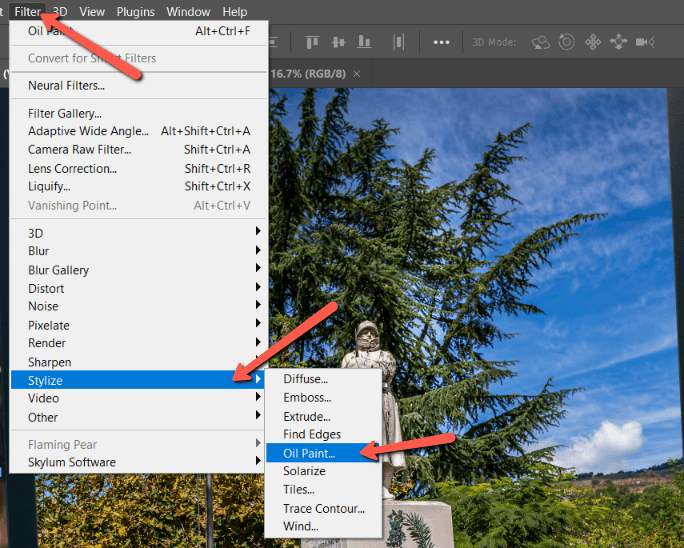
Task: Open the three-dots more options button
Action: tap(441, 42)
